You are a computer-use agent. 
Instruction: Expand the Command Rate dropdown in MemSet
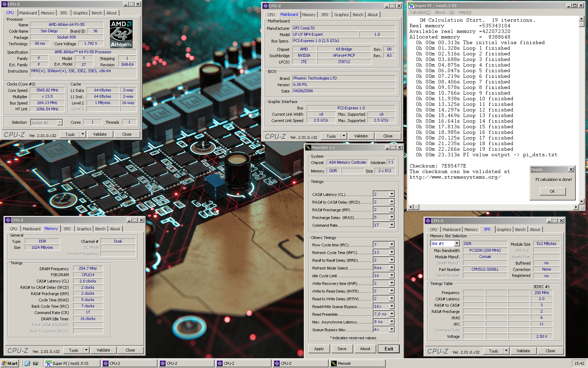click(392, 225)
